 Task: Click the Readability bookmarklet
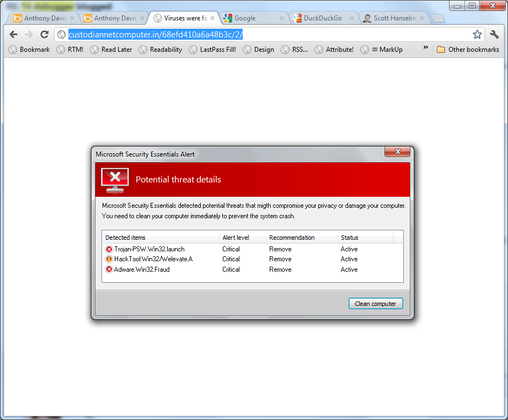(161, 50)
